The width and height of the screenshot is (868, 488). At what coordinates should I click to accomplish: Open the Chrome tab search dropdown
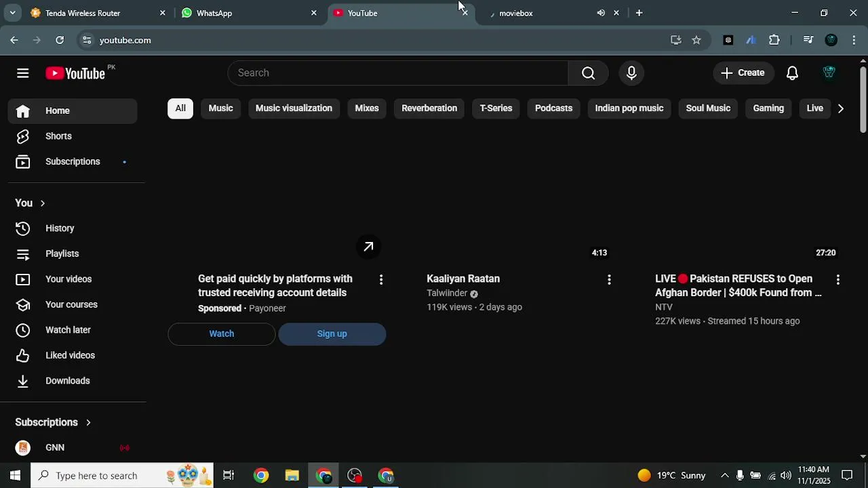point(12,13)
